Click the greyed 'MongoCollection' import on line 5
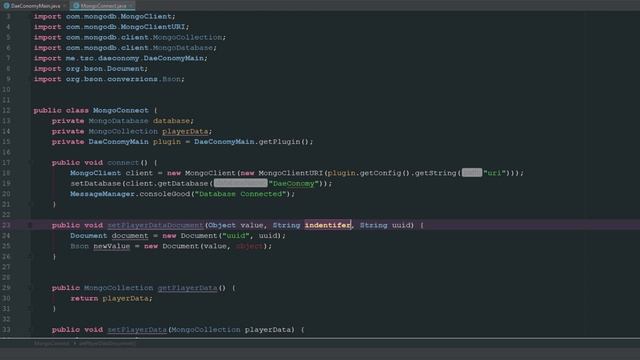The image size is (640, 360). point(187,37)
